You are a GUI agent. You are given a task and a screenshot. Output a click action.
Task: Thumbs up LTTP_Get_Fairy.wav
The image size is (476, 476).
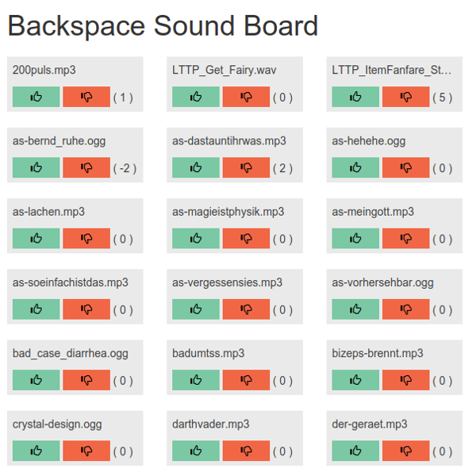(196, 97)
